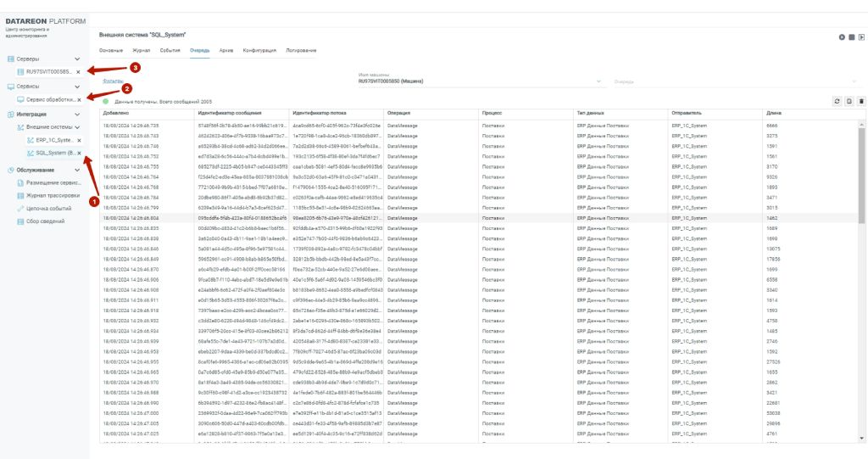The image size is (868, 459).
Task: Sort by the Тип данных column header
Action: (590, 113)
